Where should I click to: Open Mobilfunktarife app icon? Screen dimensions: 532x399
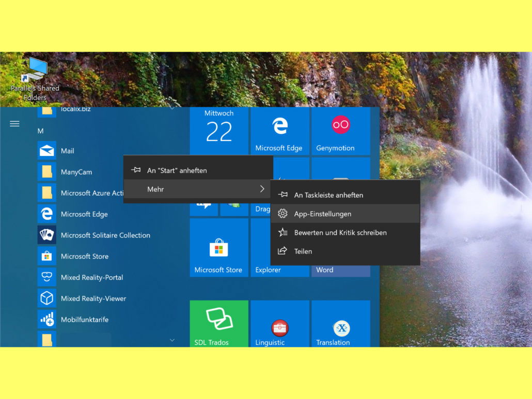[47, 320]
